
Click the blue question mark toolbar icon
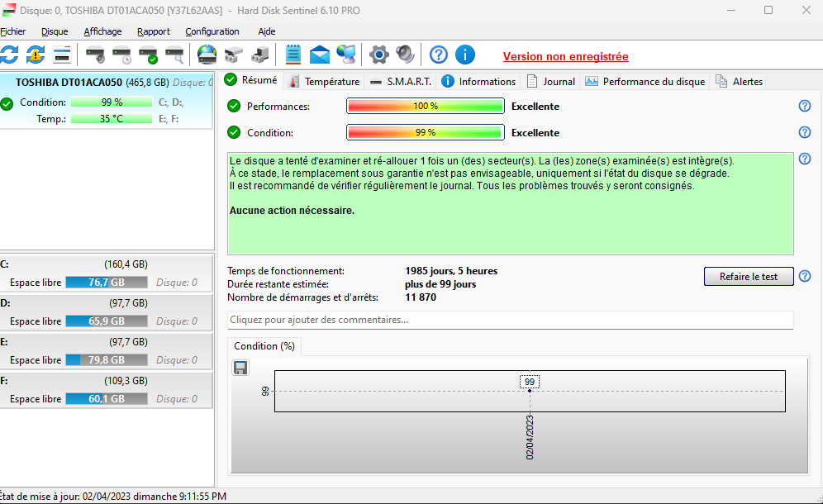pos(439,55)
